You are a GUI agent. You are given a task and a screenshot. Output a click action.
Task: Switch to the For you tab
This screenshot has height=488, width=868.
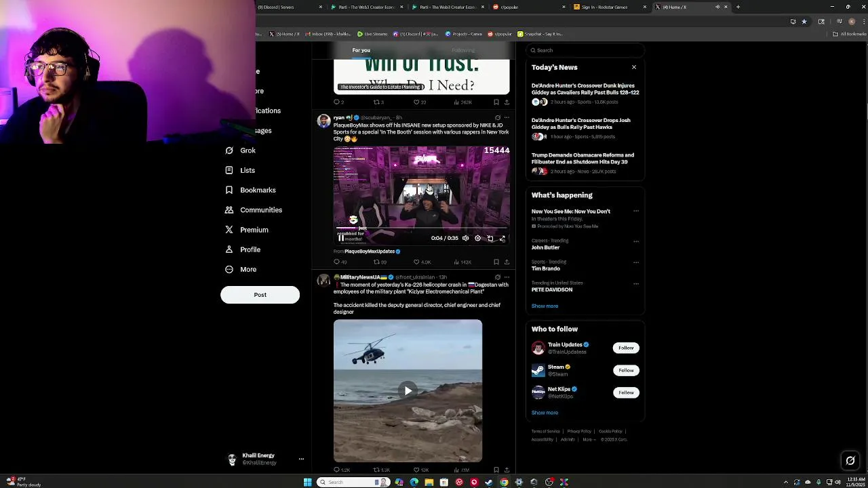pos(361,50)
